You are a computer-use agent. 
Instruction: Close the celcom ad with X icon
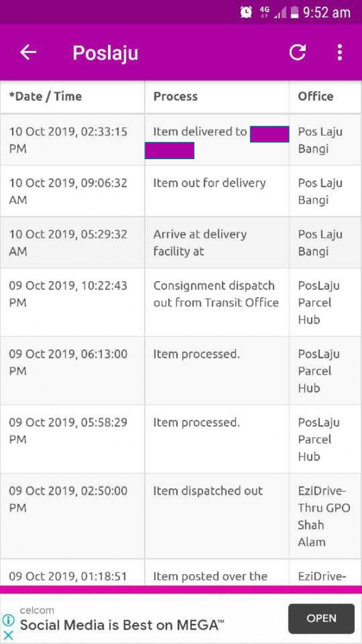point(8,636)
